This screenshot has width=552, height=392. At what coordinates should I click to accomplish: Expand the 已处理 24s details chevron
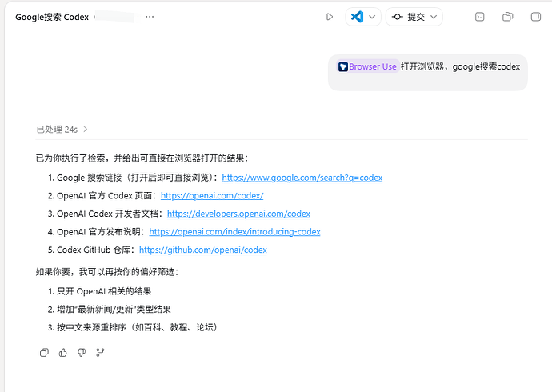coord(85,129)
